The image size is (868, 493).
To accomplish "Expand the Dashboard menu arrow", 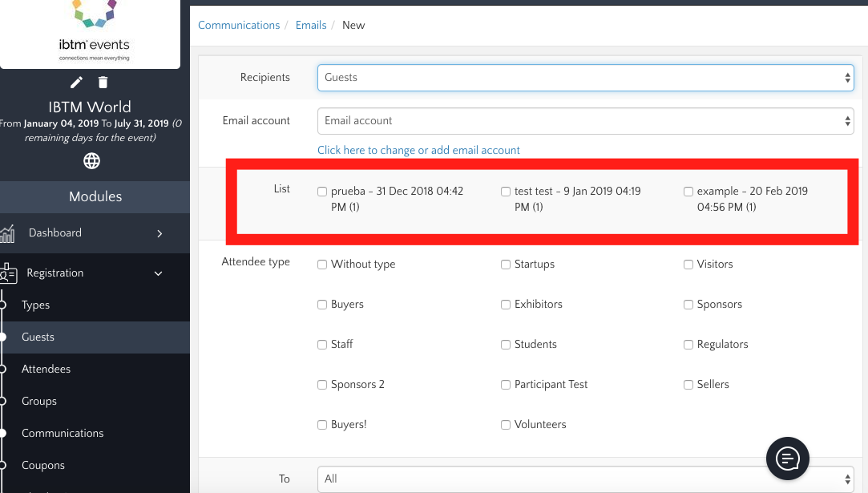I will click(x=159, y=233).
